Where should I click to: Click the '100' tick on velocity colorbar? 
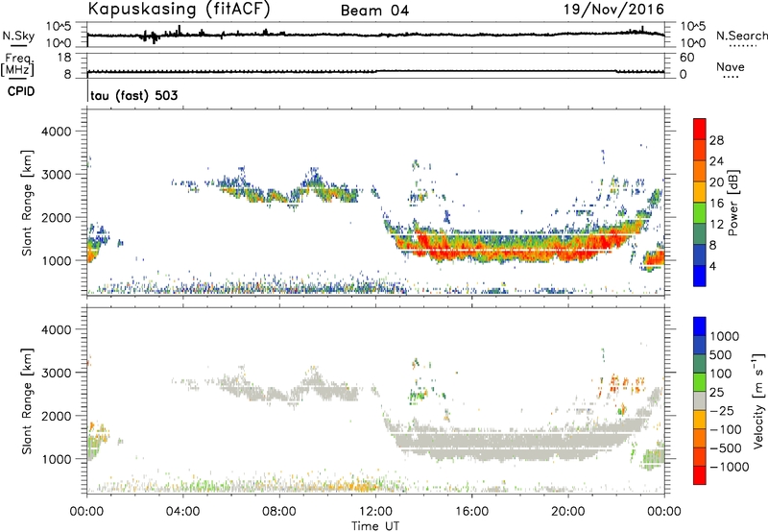coord(721,374)
